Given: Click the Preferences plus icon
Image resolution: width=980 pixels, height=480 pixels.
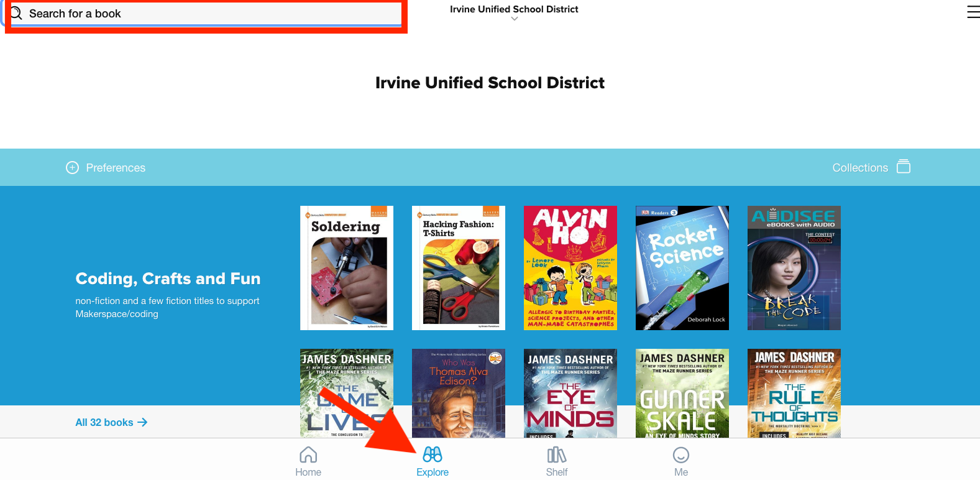Looking at the screenshot, I should (73, 168).
